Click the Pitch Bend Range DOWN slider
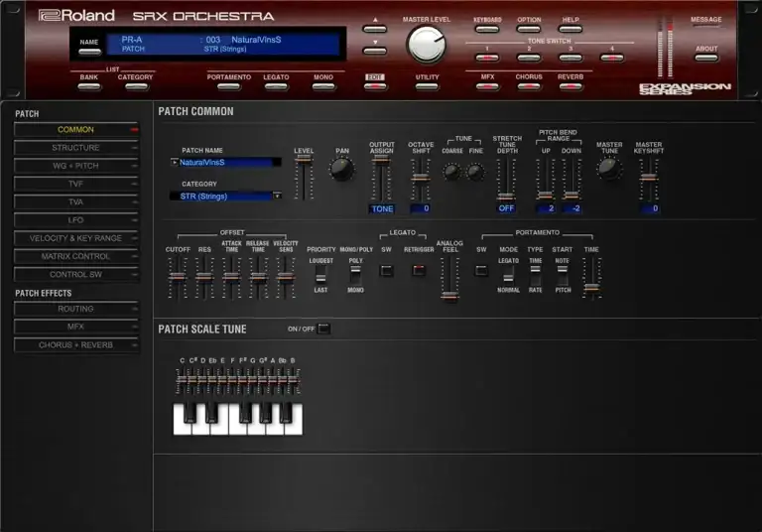Image resolution: width=762 pixels, height=532 pixels. pyautogui.click(x=571, y=178)
